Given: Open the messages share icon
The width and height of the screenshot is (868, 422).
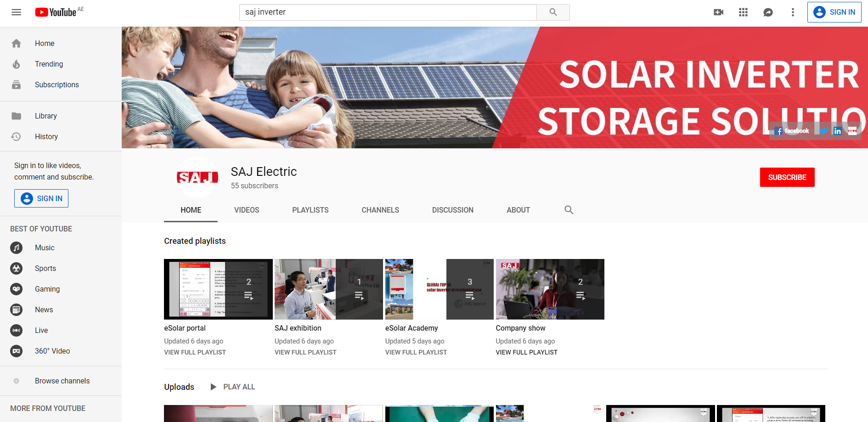Looking at the screenshot, I should coord(768,12).
